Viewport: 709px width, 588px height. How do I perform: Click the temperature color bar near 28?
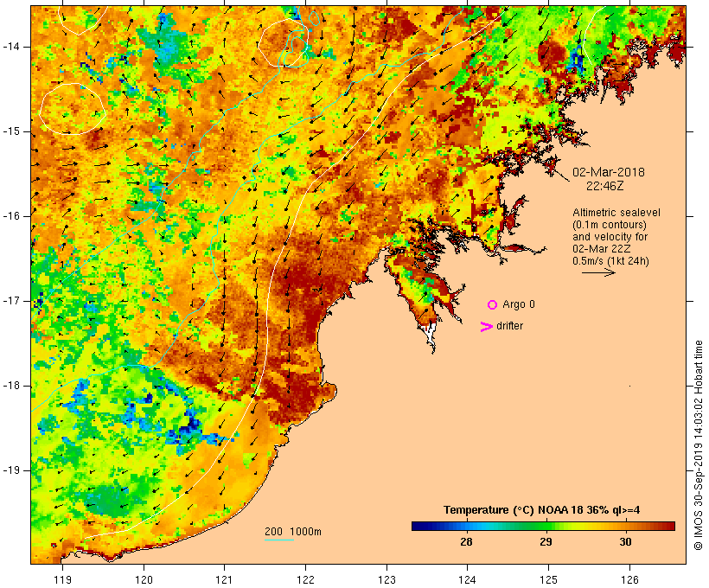[466, 526]
